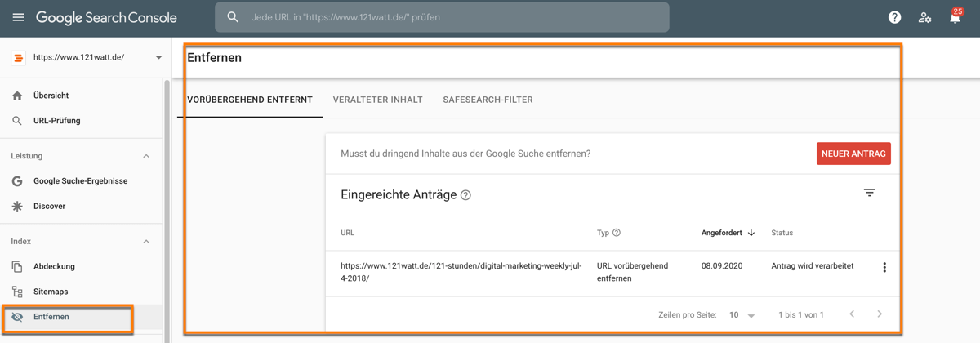
Task: Click the Neuer Antrag button
Action: click(x=853, y=154)
